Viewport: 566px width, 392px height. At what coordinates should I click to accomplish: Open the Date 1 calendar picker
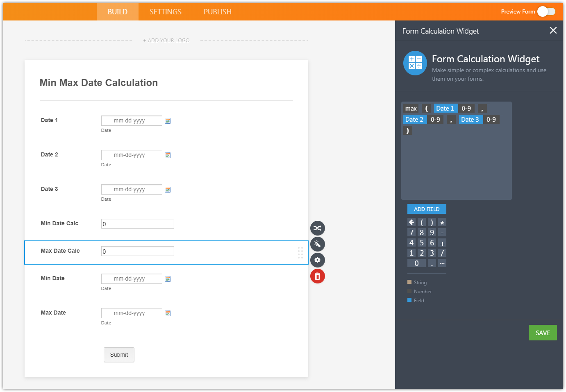pyautogui.click(x=167, y=120)
